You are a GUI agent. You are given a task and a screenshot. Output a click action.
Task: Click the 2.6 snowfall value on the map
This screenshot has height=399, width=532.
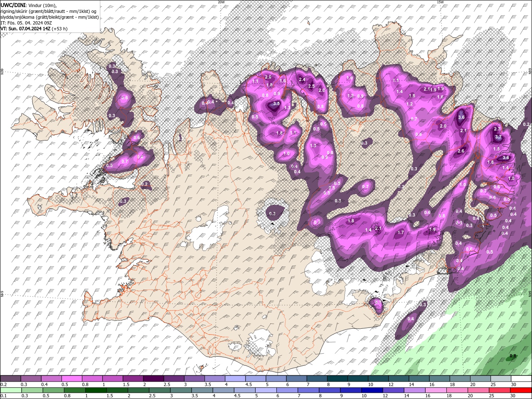click(x=461, y=151)
